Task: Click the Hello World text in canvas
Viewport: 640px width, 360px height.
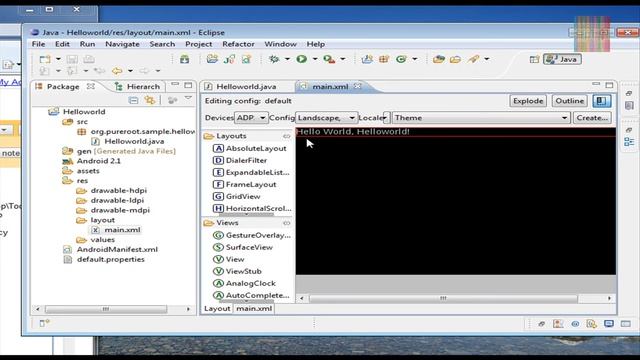Action: [353, 131]
